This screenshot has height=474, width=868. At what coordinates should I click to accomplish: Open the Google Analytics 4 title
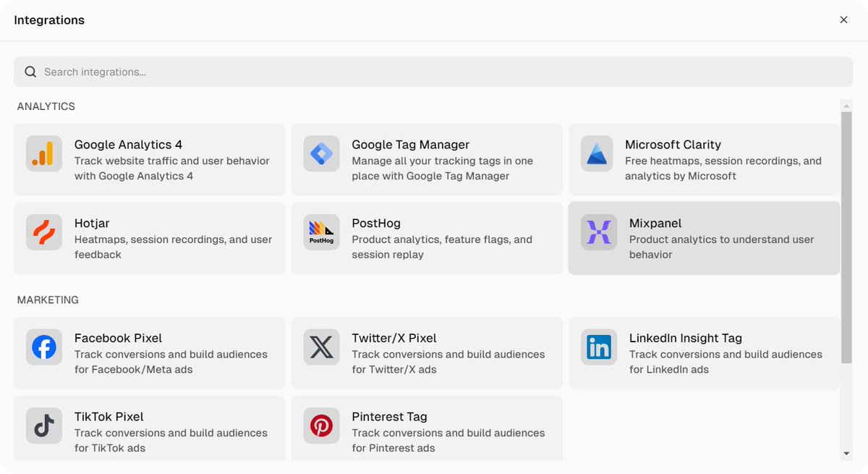click(x=128, y=145)
